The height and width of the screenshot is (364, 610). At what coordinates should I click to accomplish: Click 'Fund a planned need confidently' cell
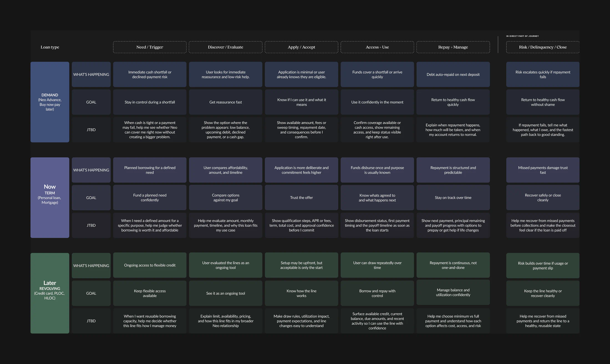(150, 198)
